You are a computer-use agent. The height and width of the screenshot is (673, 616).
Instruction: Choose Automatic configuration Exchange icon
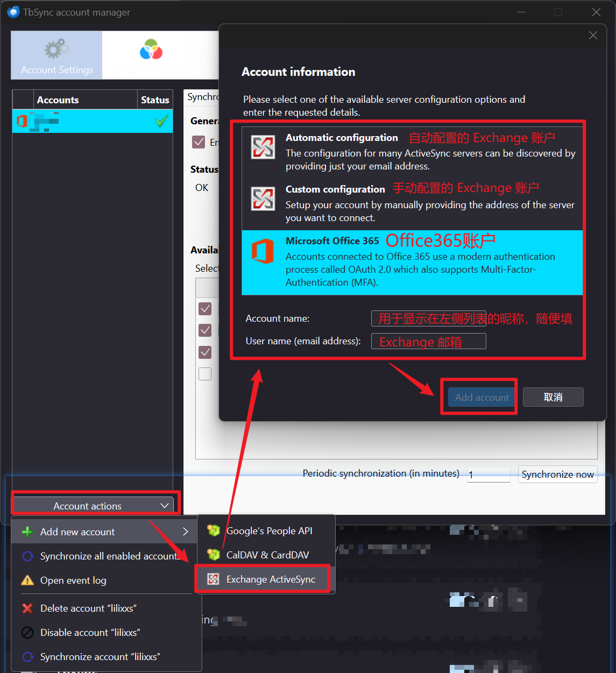pos(263,147)
